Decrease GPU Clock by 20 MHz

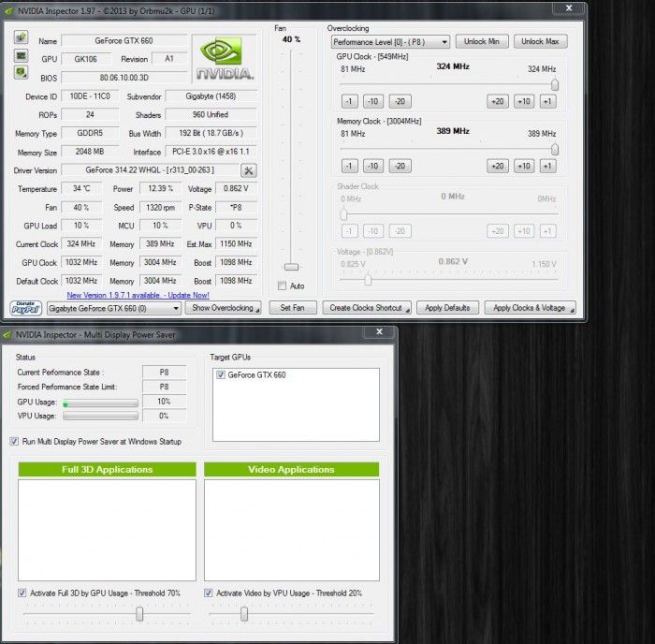coord(400,101)
